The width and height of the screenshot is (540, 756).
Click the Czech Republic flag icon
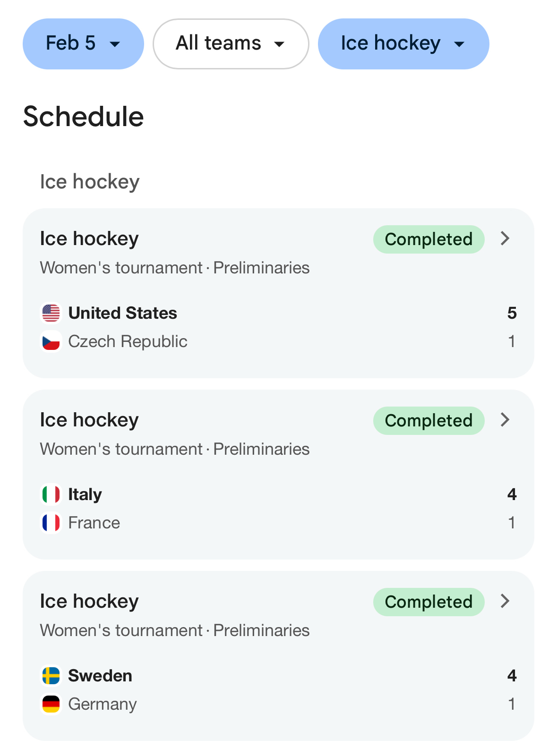click(x=51, y=341)
